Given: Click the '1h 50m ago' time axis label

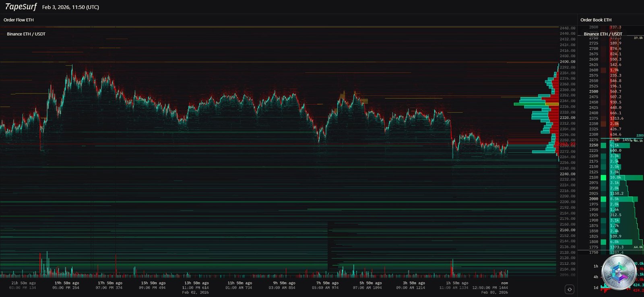Looking at the screenshot, I should click(x=456, y=283).
